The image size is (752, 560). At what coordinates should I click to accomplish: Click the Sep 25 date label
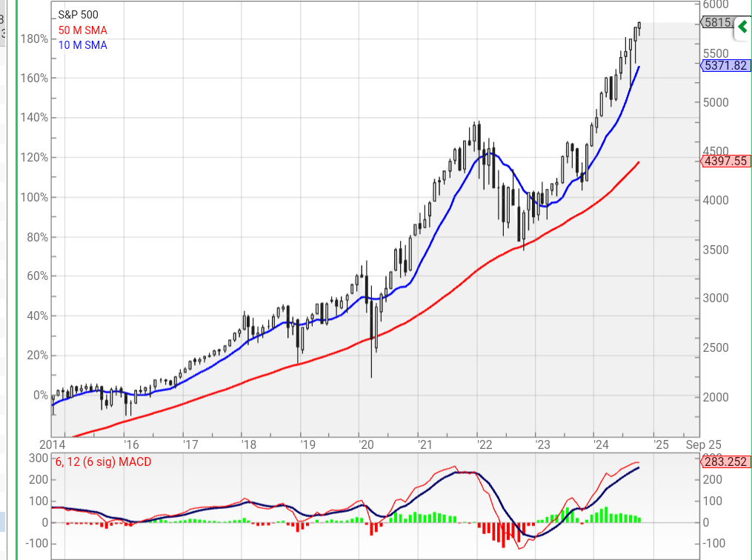click(704, 444)
